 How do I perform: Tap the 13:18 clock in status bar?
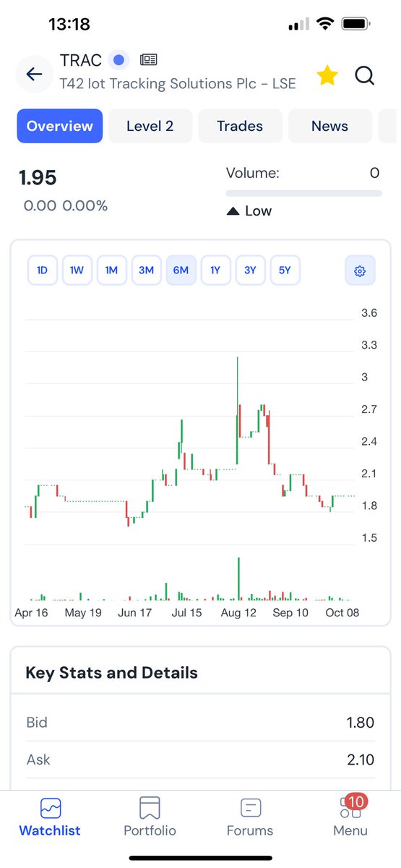(x=69, y=24)
